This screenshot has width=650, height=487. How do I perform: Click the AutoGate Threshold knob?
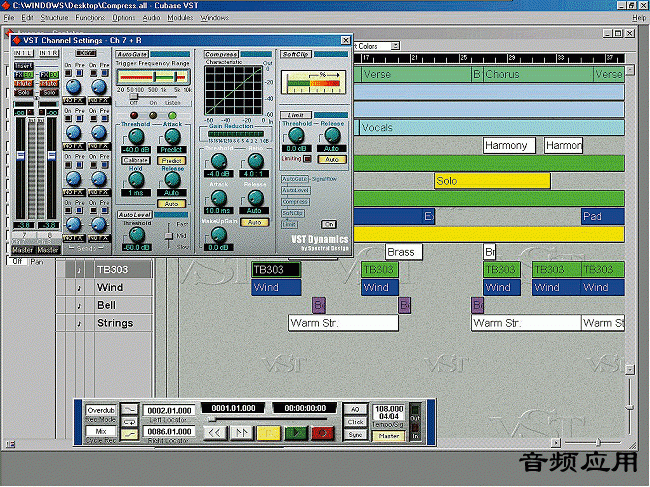[x=136, y=136]
